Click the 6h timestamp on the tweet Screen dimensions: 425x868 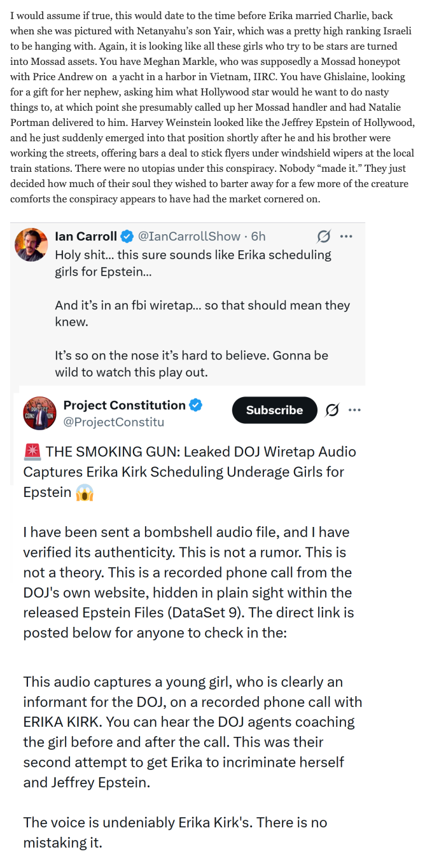[258, 237]
